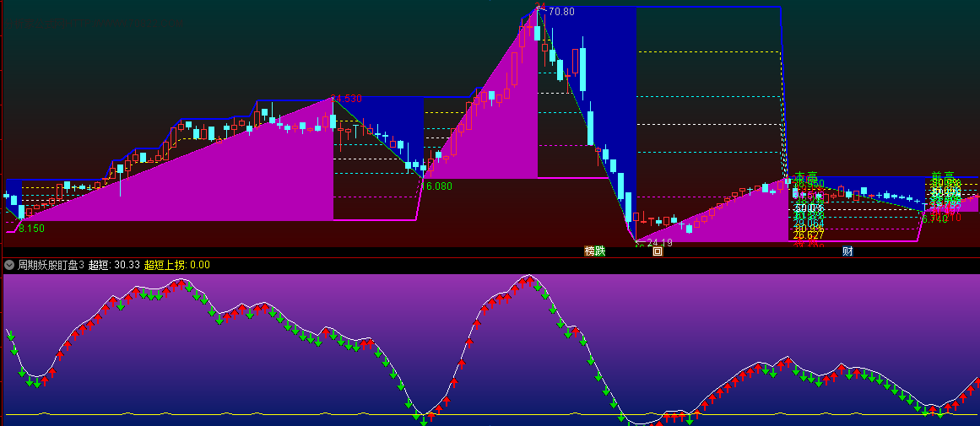The width and height of the screenshot is (980, 426).
Task: Click the green 前高 annotation text
Action: [x=943, y=177]
